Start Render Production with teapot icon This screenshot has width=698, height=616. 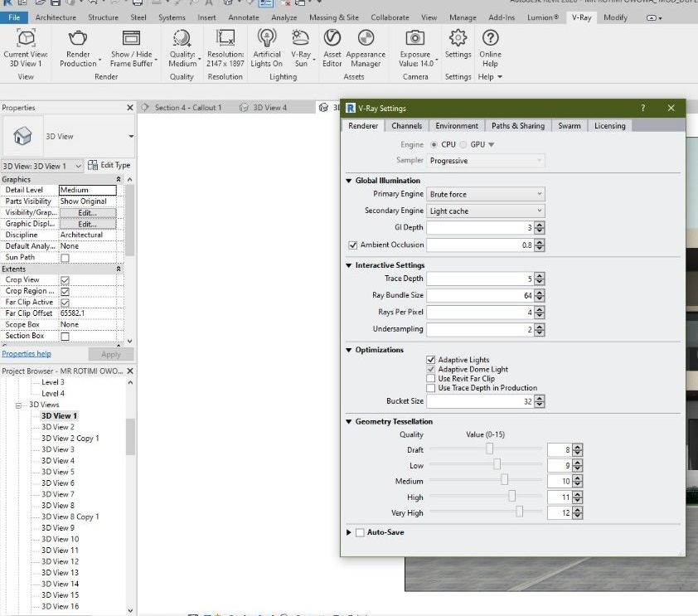pos(78,38)
